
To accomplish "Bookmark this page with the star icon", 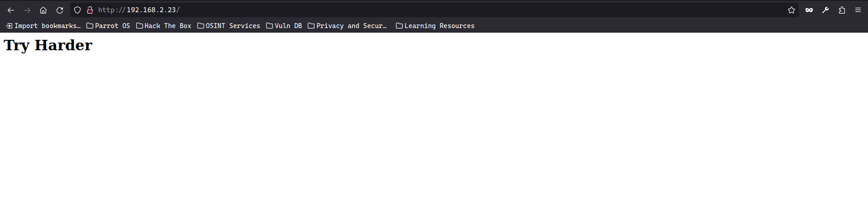I will point(791,10).
